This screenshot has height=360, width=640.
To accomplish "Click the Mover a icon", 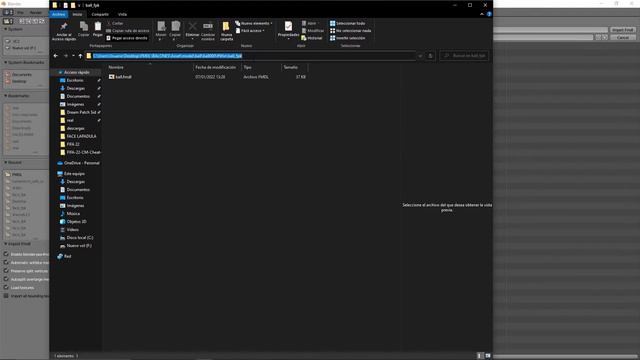I will 161,27.
